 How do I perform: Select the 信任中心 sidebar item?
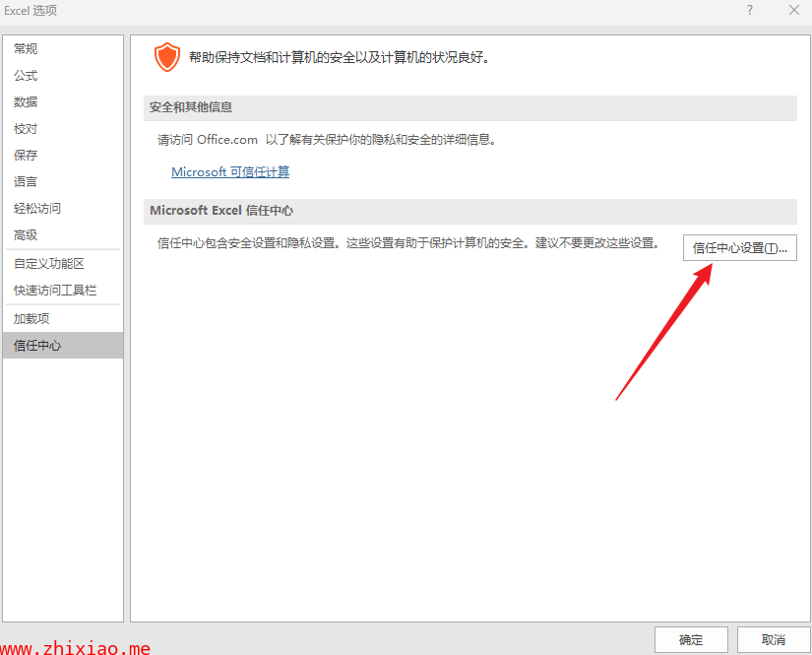[x=63, y=346]
